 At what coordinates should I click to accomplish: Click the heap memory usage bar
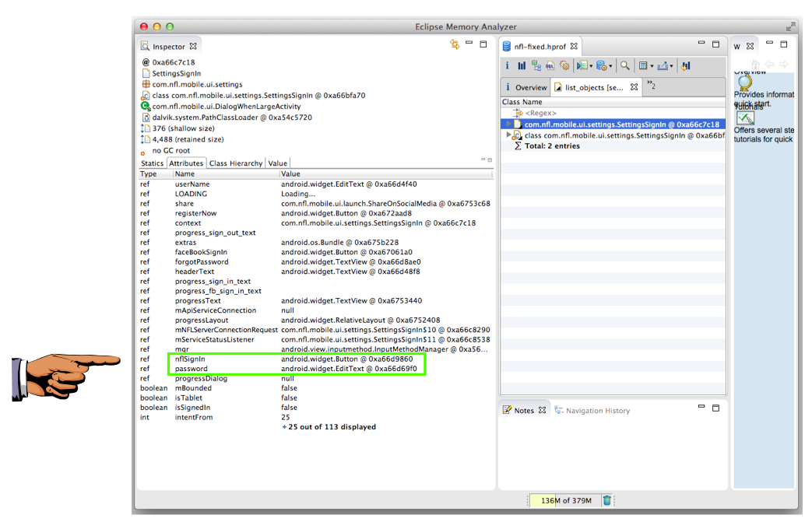point(565,500)
